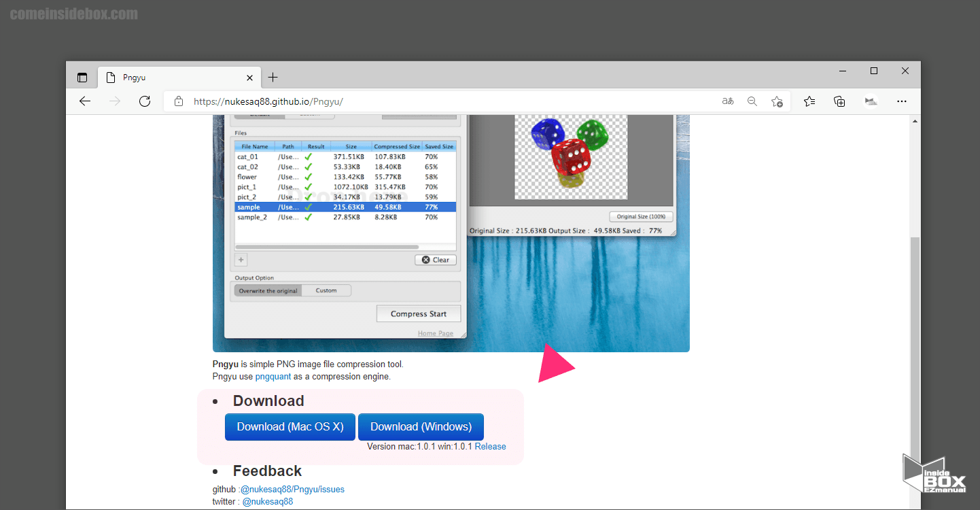Screen dimensions: 980x510
Task: Click the Pngyu app screenshot image
Action: tap(451, 233)
